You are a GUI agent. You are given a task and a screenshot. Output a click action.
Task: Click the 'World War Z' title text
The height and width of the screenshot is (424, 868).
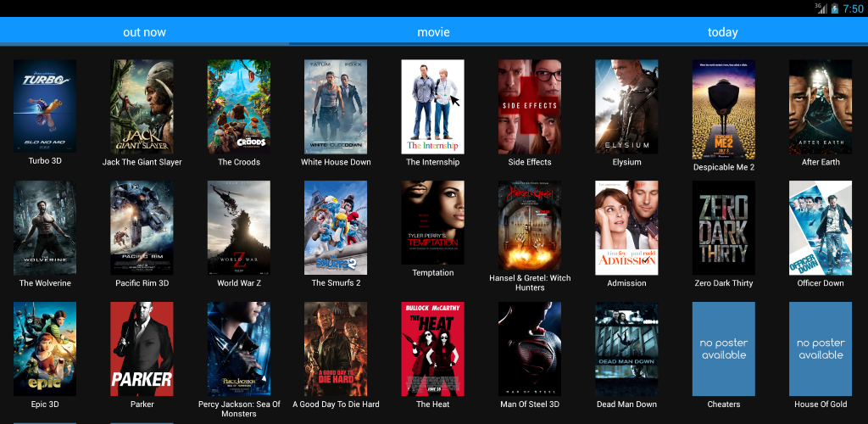click(238, 283)
